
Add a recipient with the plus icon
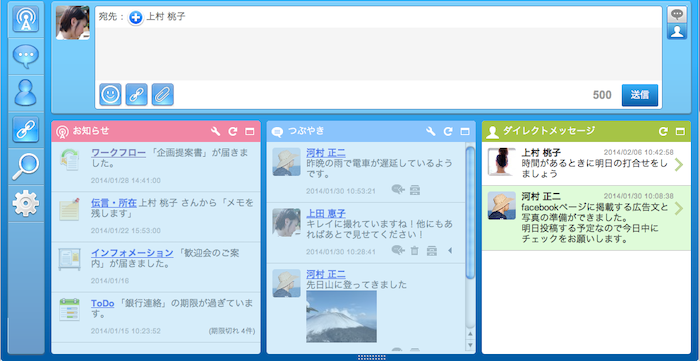(x=136, y=18)
